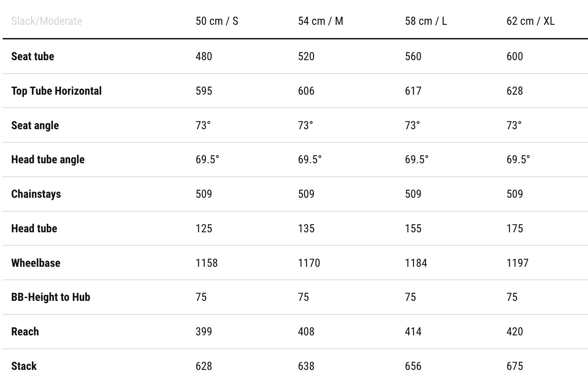Select the Top Tube Horizontal row label

[56, 91]
